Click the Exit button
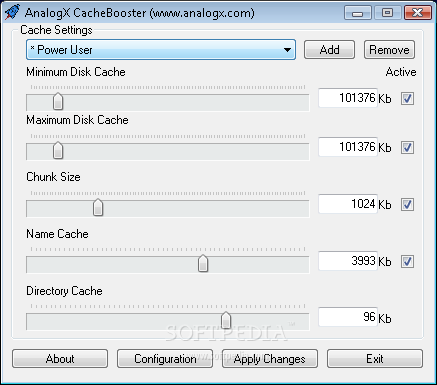The image size is (437, 385). [375, 359]
